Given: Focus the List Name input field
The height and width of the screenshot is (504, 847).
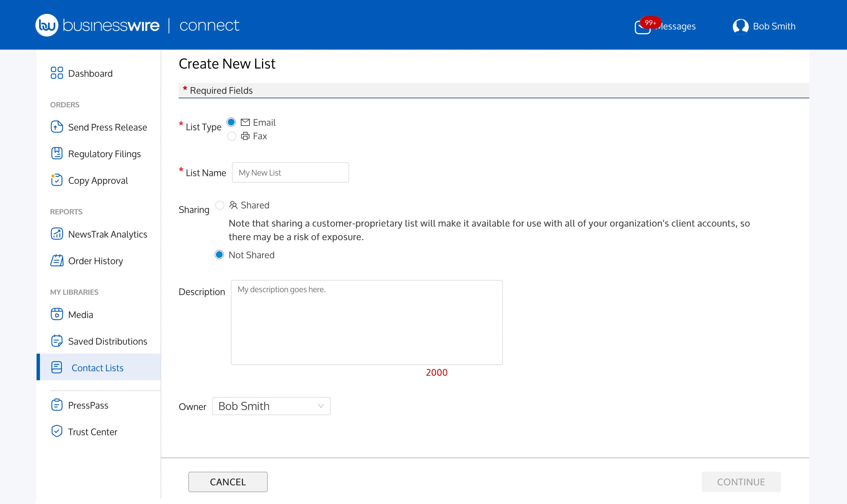Looking at the screenshot, I should click(x=291, y=173).
